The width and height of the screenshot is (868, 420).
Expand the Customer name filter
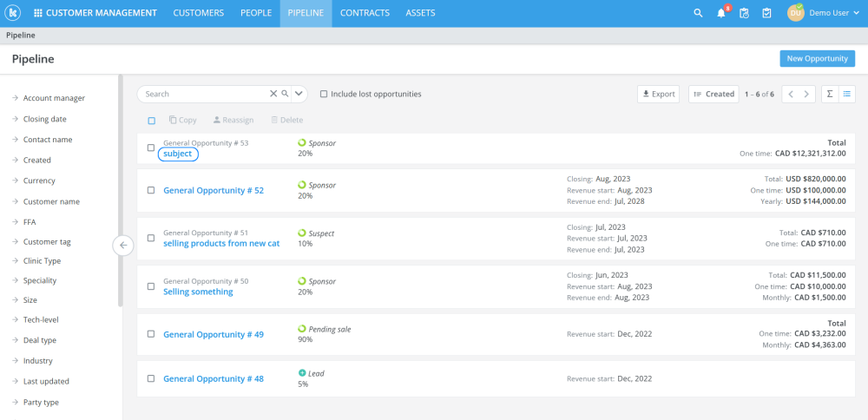[x=46, y=201]
